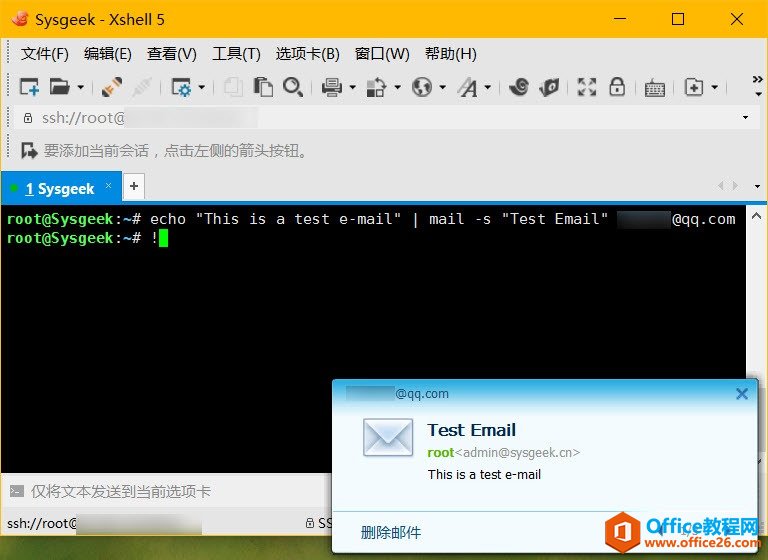
Task: Expand the Open session dropdown arrow
Action: (81, 88)
